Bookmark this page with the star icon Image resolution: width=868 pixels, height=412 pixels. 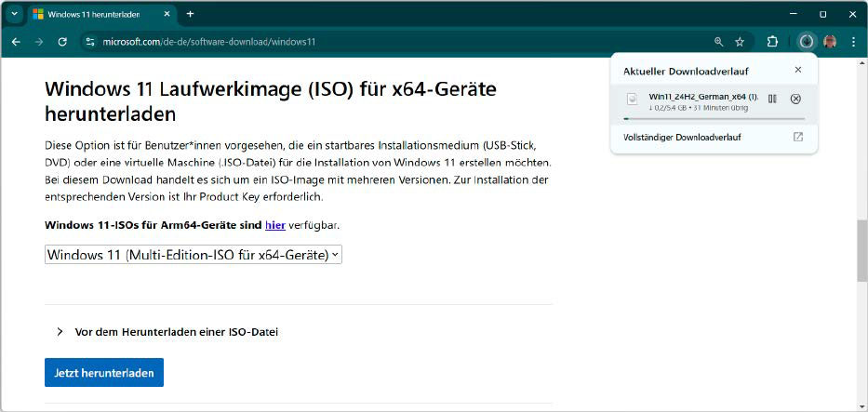[740, 42]
